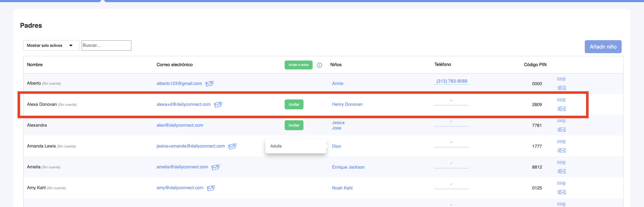The height and width of the screenshot is (207, 644).
Task: Open the jesica+amanda@dailyconnect.com email link
Action: 191,146
